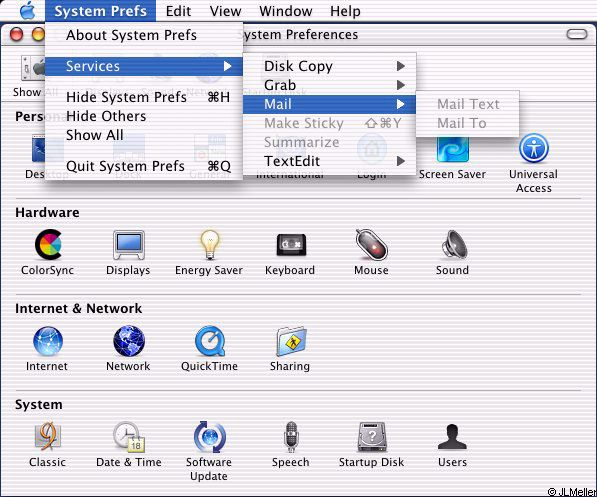The image size is (597, 497).
Task: Open the Sharing folder icon
Action: [291, 341]
